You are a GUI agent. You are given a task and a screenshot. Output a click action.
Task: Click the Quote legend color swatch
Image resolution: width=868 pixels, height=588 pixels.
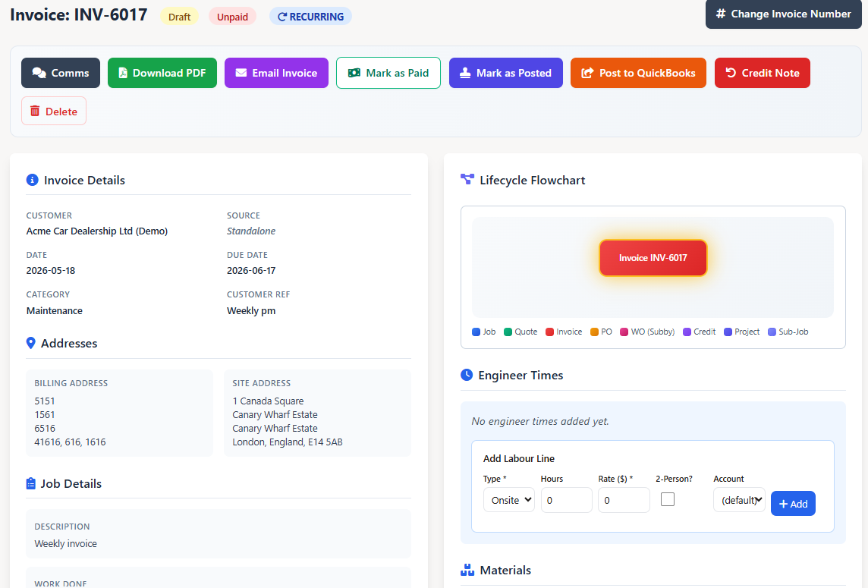(x=508, y=332)
